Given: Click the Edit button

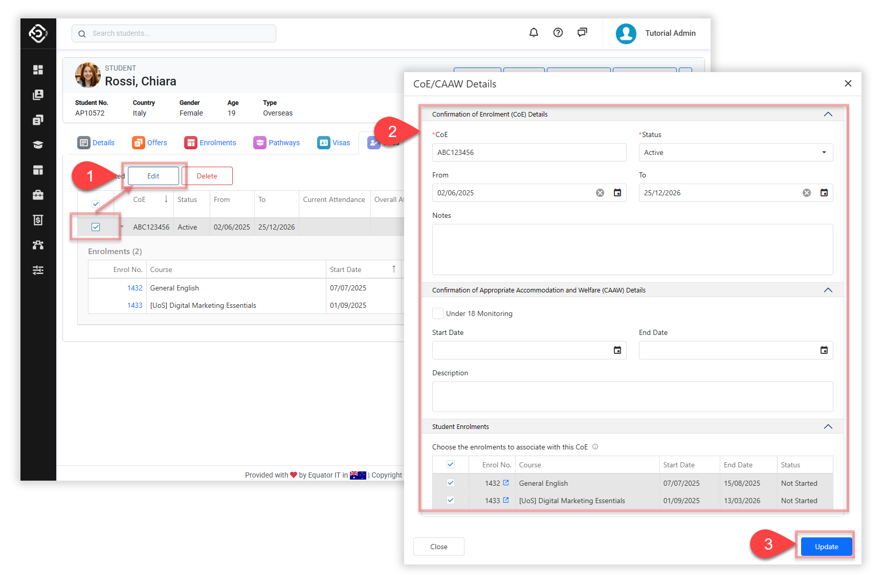Looking at the screenshot, I should tap(153, 176).
